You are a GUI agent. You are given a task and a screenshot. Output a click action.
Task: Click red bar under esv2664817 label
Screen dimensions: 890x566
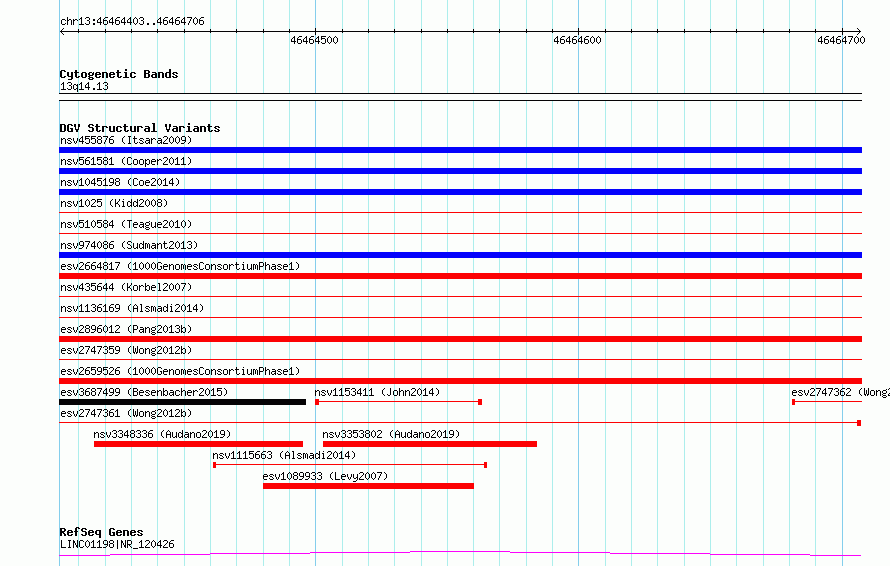(460, 276)
